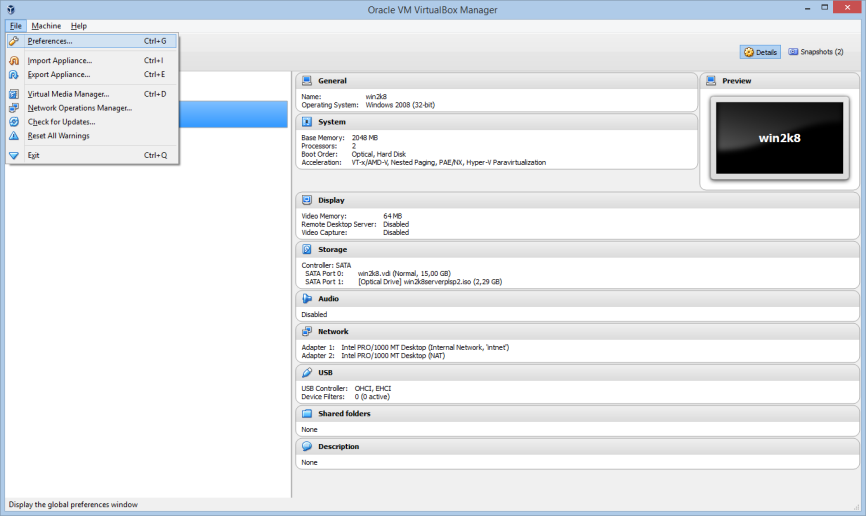Click the Network Operations Manager icon

click(14, 108)
